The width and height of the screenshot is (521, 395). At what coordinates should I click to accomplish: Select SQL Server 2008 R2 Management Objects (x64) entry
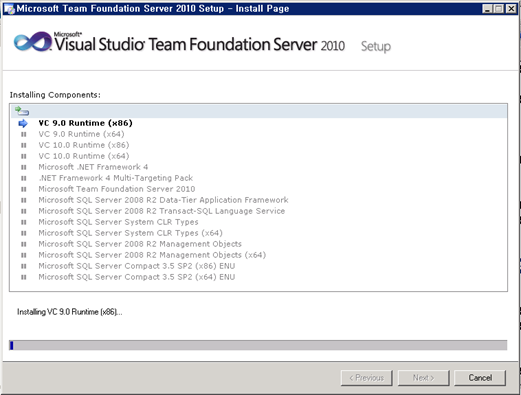pos(152,255)
